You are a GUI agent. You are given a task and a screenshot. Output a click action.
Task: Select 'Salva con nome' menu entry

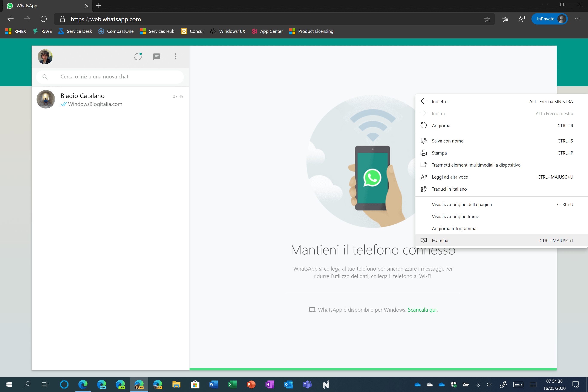point(502,141)
